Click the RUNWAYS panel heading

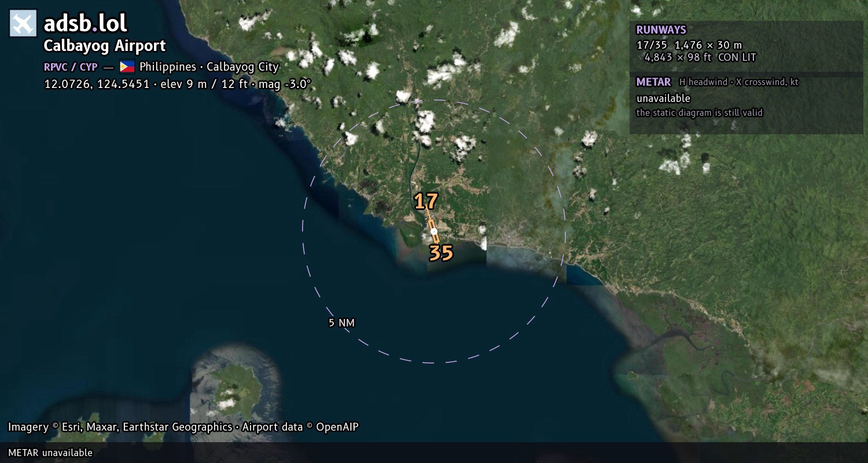click(x=661, y=30)
